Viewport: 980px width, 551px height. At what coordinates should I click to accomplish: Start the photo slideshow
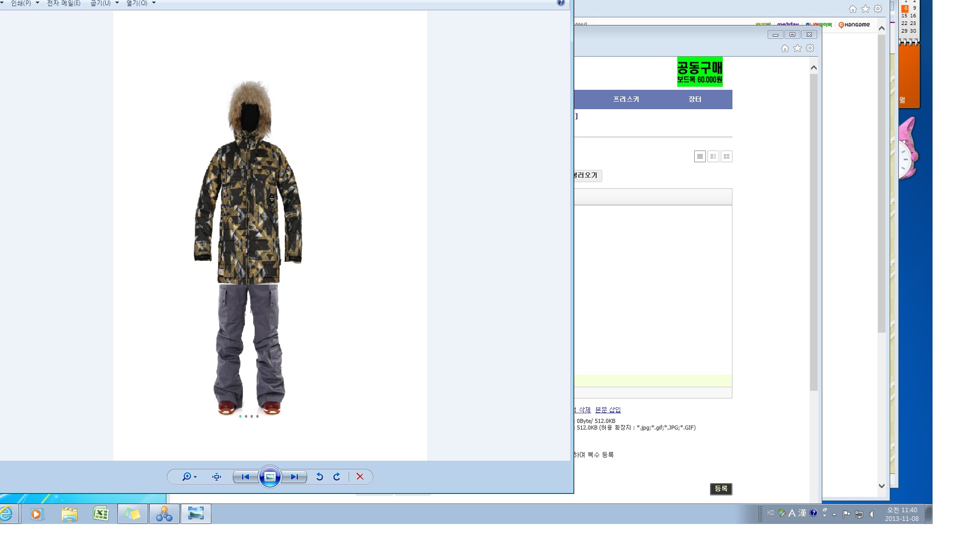[270, 477]
